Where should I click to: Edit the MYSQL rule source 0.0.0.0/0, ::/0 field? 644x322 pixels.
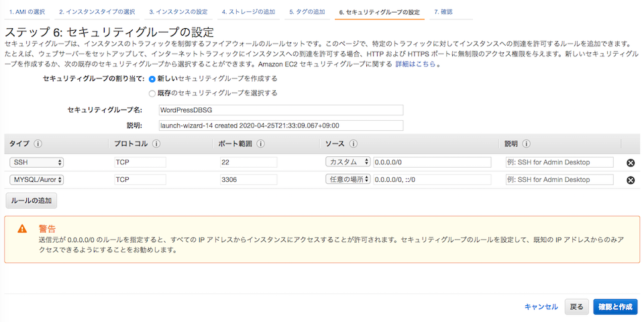click(x=432, y=180)
